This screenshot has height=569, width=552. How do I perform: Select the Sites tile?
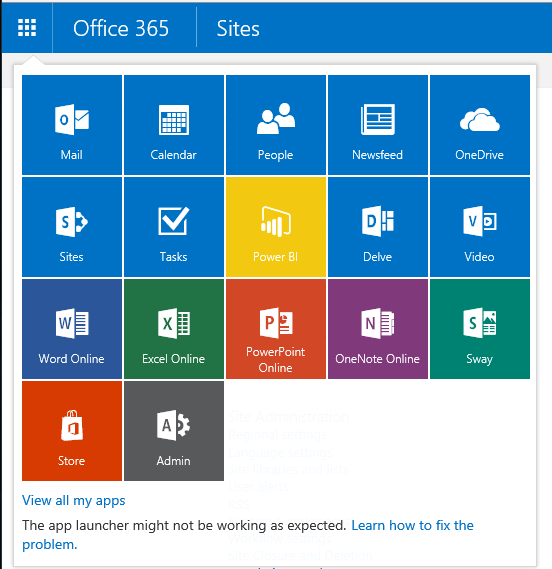click(x=72, y=227)
